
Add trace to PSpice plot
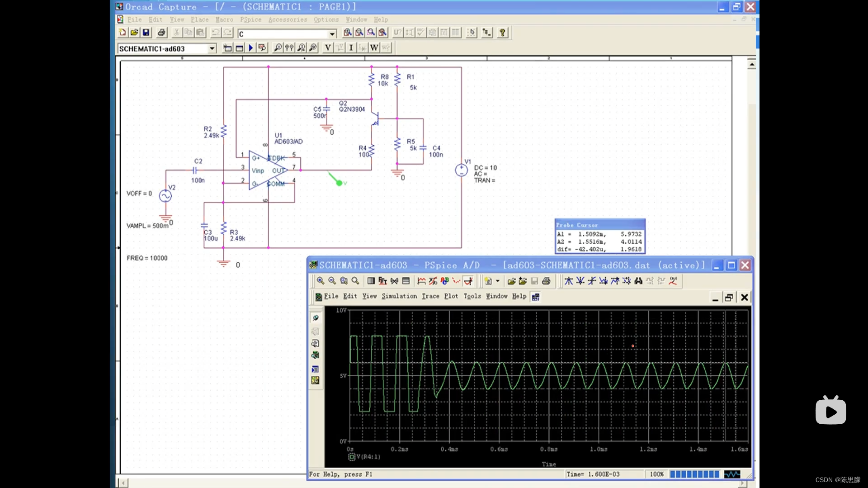421,281
